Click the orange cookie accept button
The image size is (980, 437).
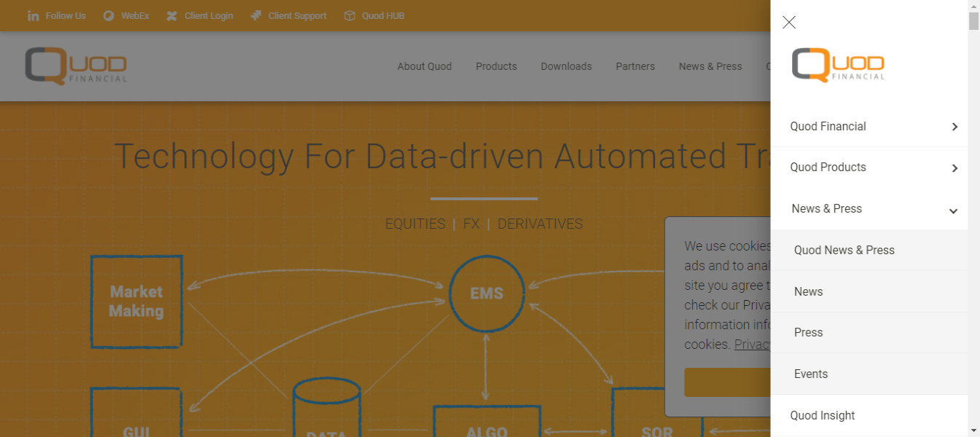[x=727, y=382]
